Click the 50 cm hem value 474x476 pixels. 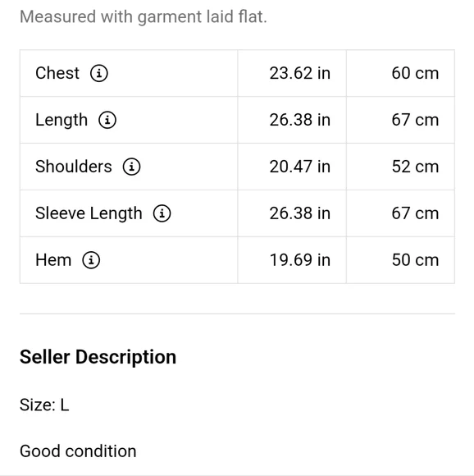[415, 260]
